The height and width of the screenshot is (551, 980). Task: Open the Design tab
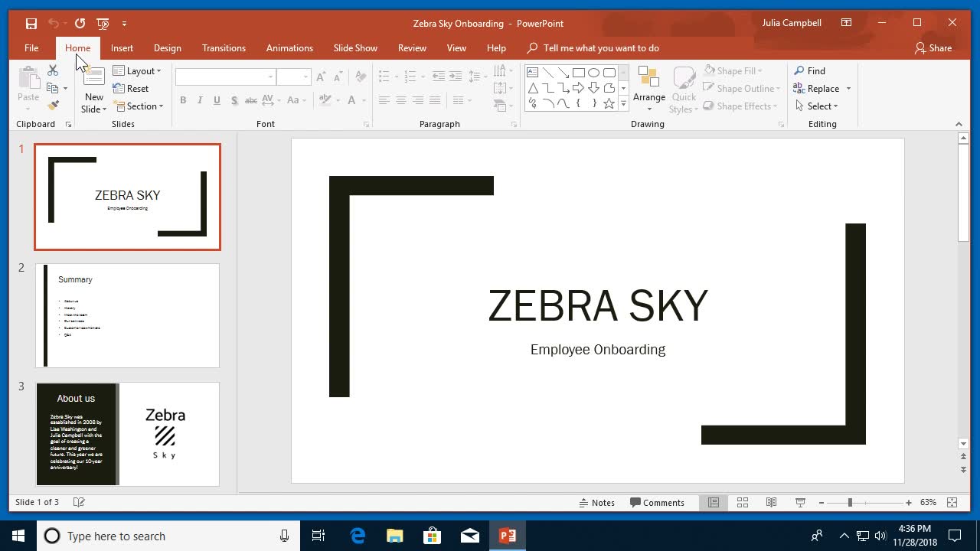[167, 48]
